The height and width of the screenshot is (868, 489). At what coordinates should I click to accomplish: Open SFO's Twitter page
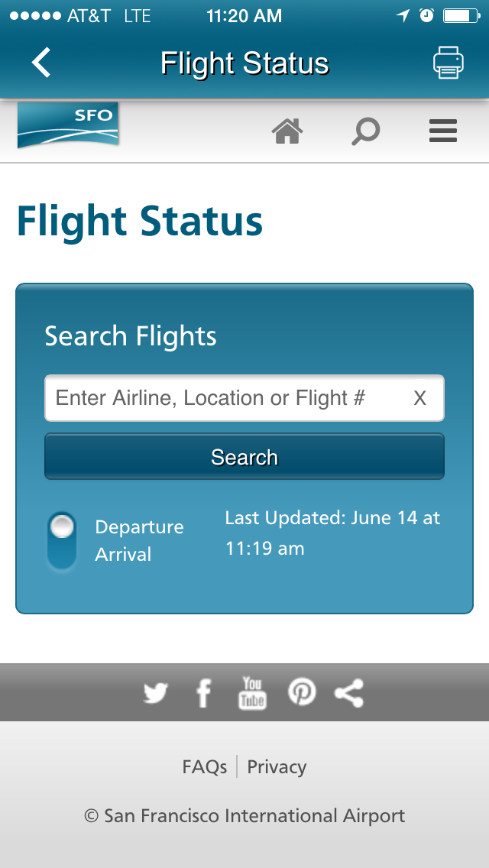(156, 693)
